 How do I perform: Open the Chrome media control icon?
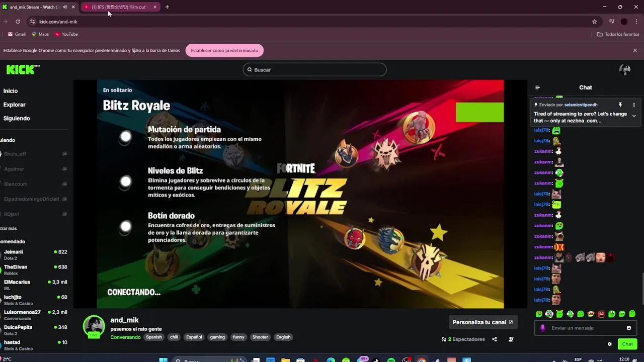[612, 22]
